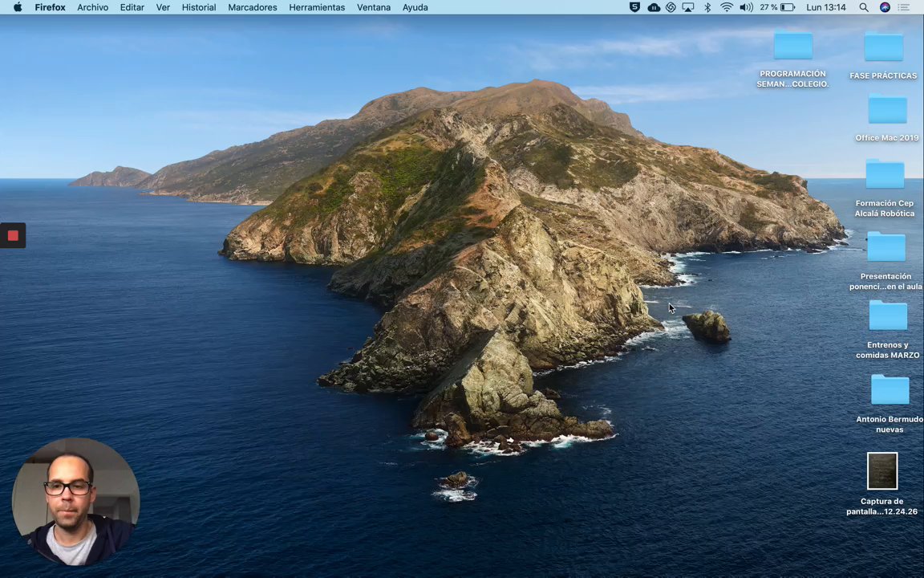Select the Entrenos y comidas MARZO folder
The width and height of the screenshot is (924, 578).
pos(887,315)
